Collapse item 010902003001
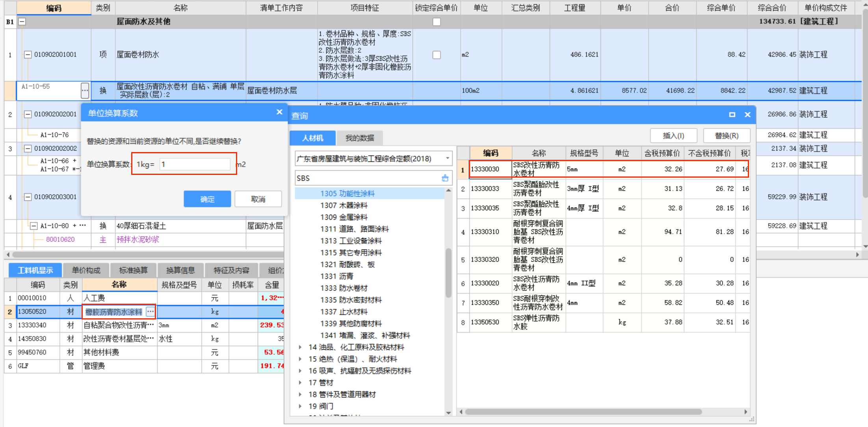The image size is (868, 427). (28, 197)
